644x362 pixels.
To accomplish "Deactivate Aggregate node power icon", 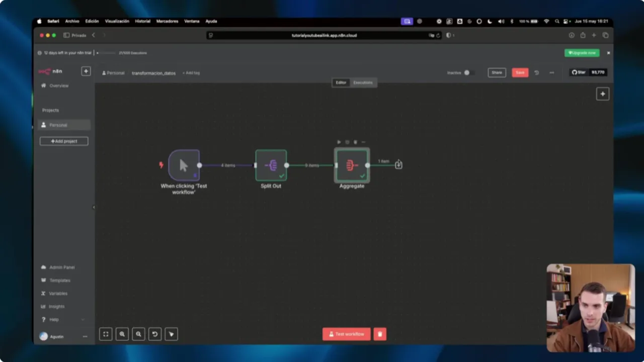I will 347,142.
